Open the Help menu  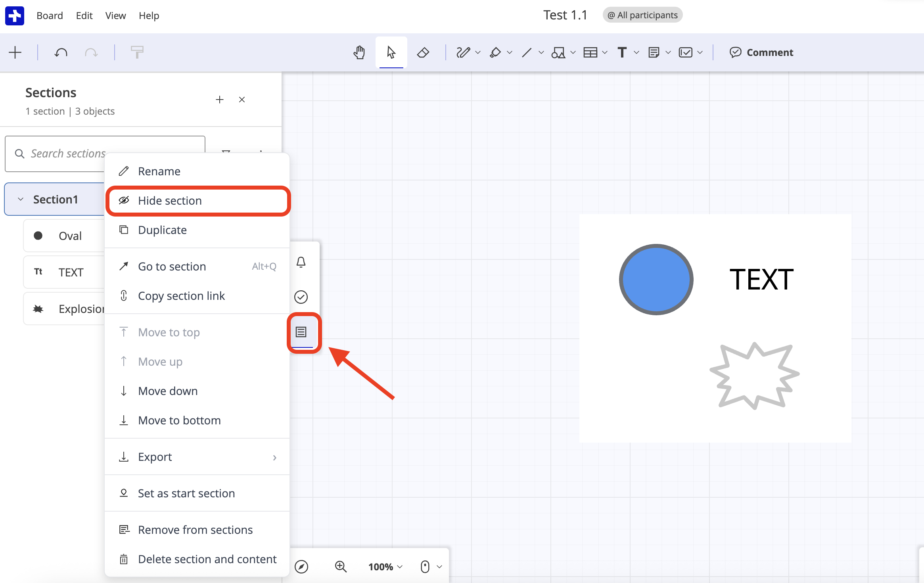(149, 15)
